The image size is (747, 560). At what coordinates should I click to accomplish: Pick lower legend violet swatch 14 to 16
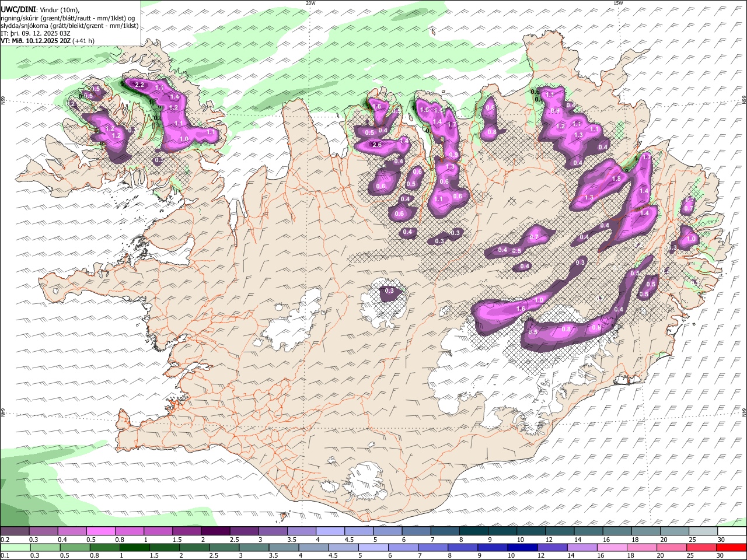(x=582, y=547)
